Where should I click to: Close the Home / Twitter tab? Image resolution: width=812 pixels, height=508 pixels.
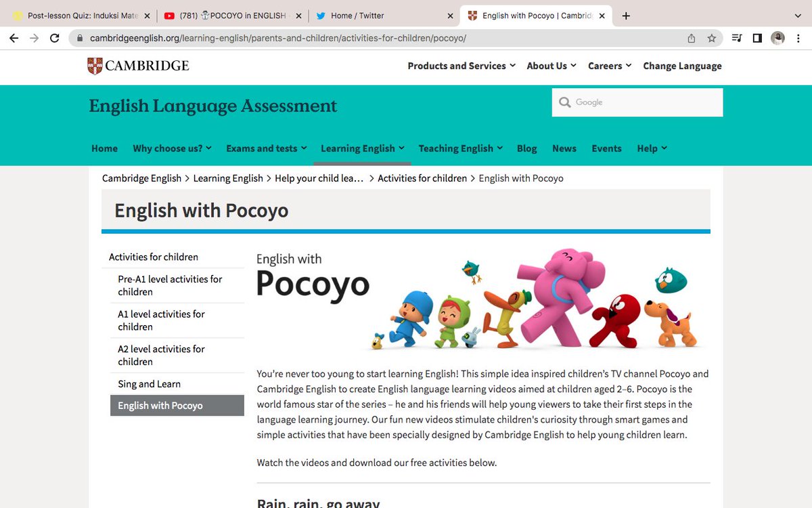(x=450, y=16)
